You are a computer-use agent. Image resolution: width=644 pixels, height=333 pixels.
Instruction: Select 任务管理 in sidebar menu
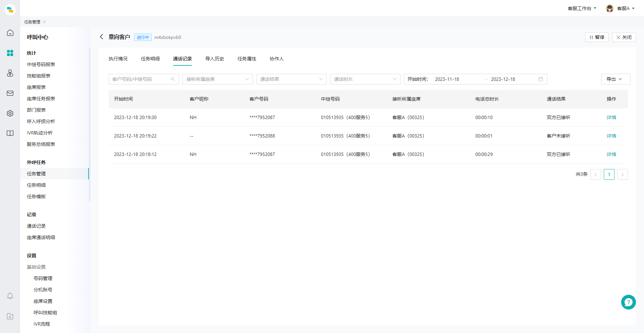click(x=54, y=174)
